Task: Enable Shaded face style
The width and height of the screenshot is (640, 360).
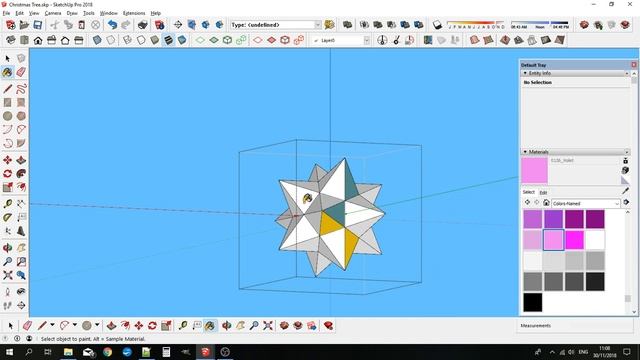Action: (x=155, y=40)
